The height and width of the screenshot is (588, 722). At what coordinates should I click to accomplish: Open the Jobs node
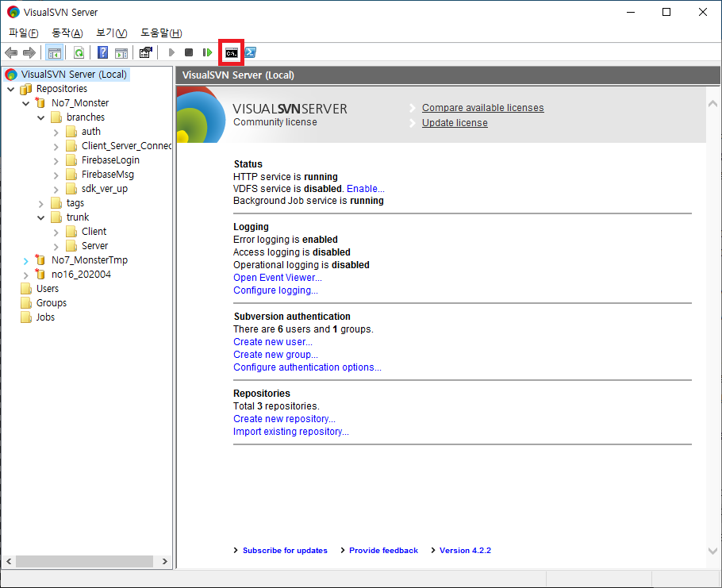coord(45,317)
